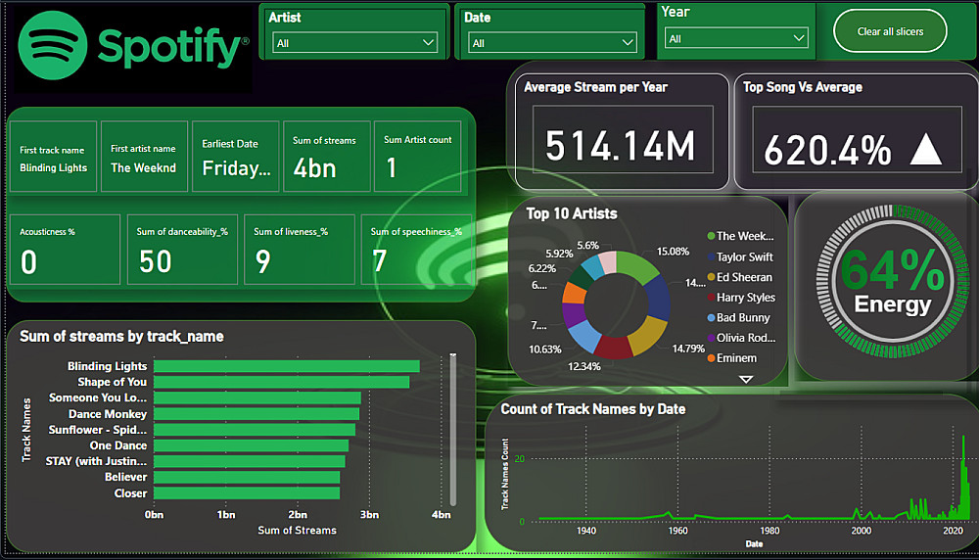The width and height of the screenshot is (979, 560).
Task: Select Harry Styles legend entry
Action: click(x=741, y=298)
